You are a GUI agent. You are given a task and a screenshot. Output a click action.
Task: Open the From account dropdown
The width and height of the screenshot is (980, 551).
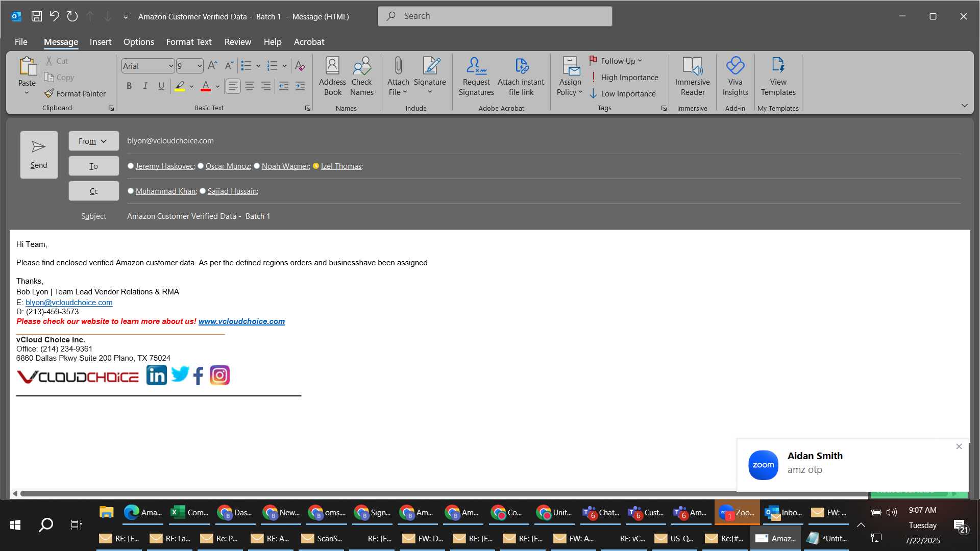pos(93,141)
